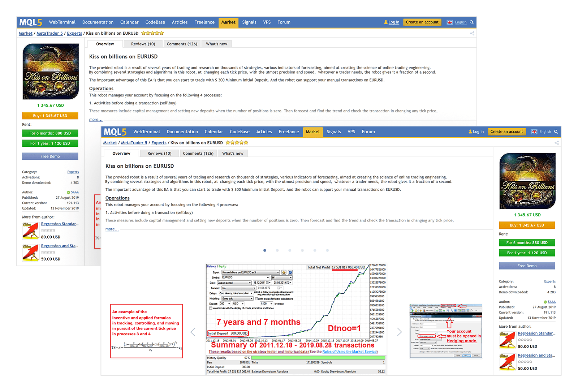578x392 pixels.
Task: Click the MQL5 logo in the front window
Action: coord(115,132)
